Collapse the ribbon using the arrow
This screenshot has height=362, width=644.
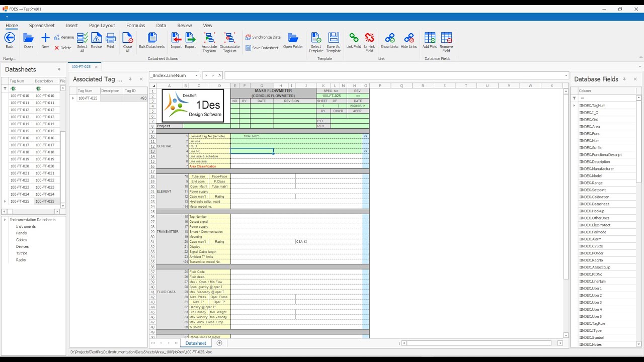click(x=640, y=57)
